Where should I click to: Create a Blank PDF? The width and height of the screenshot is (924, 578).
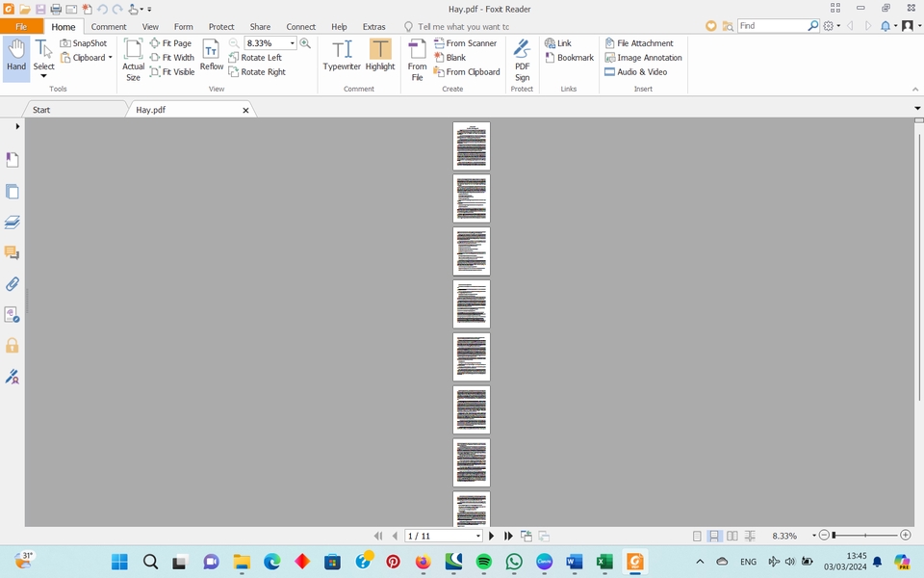(450, 57)
